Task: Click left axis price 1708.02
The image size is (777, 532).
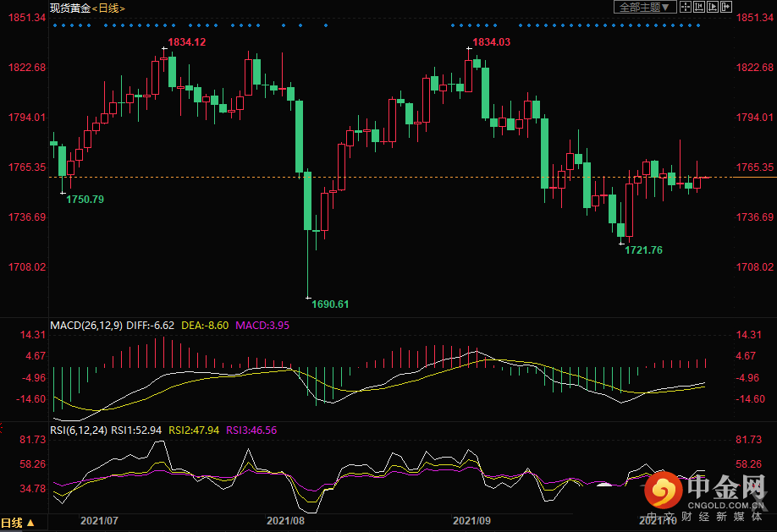Action: [27, 267]
